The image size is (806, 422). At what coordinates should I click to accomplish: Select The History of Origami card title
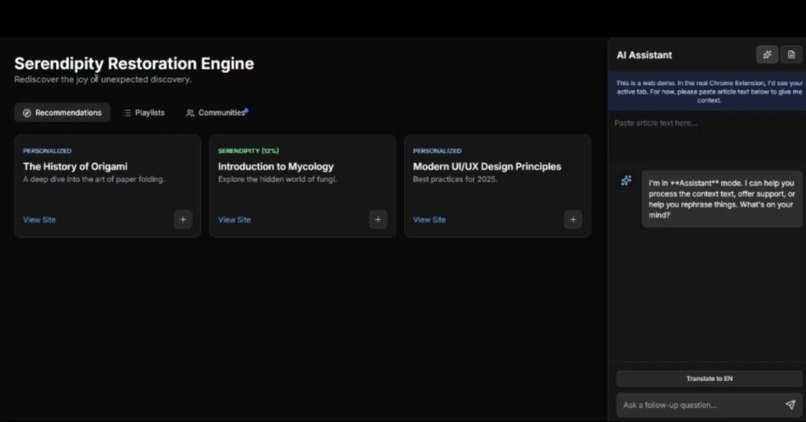coord(75,167)
